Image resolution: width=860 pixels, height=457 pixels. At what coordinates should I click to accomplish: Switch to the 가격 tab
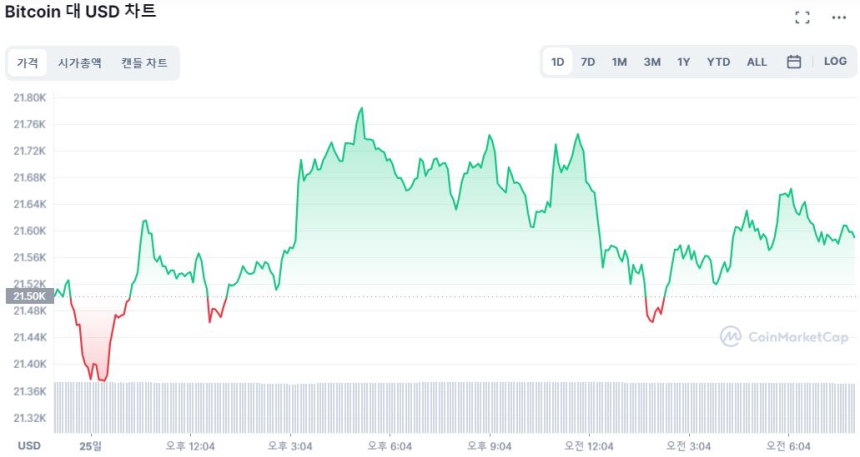(28, 63)
